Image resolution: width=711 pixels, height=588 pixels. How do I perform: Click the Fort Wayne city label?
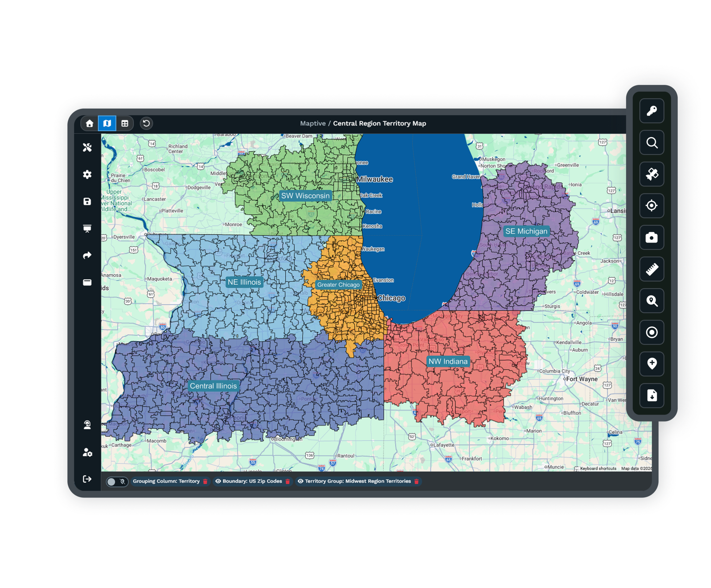coord(582,379)
